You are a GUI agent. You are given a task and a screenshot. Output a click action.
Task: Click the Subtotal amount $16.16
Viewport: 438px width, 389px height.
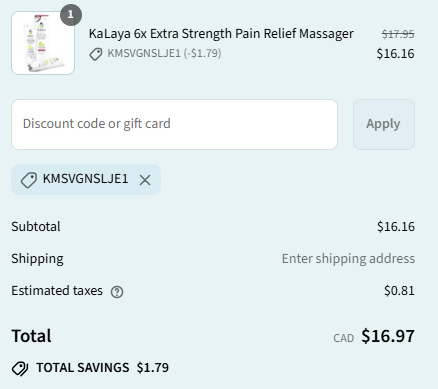pos(396,227)
